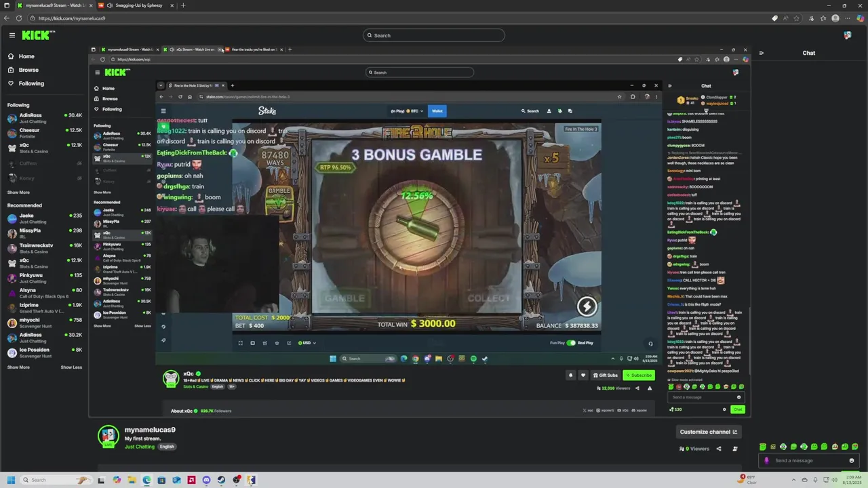868x488 pixels.
Task: Click the 9 Viewers count
Action: [694, 449]
